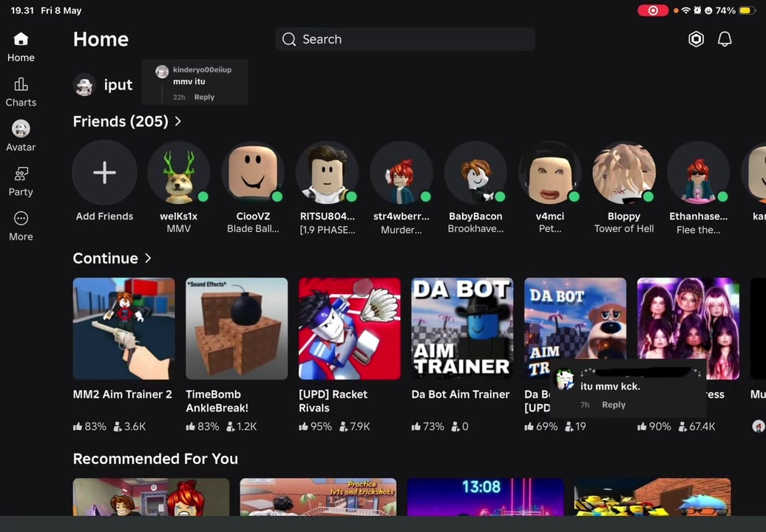
Task: Open friend BabyBacon avatar
Action: [x=476, y=172]
